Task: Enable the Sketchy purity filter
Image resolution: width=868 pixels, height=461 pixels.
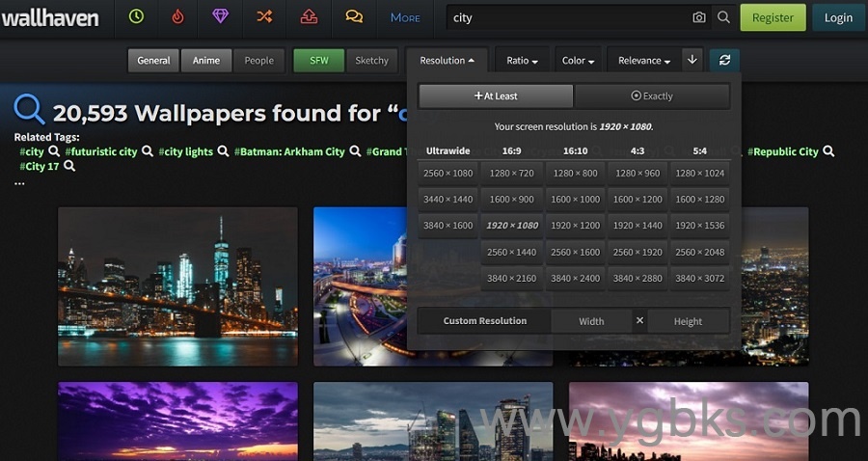Action: [371, 60]
